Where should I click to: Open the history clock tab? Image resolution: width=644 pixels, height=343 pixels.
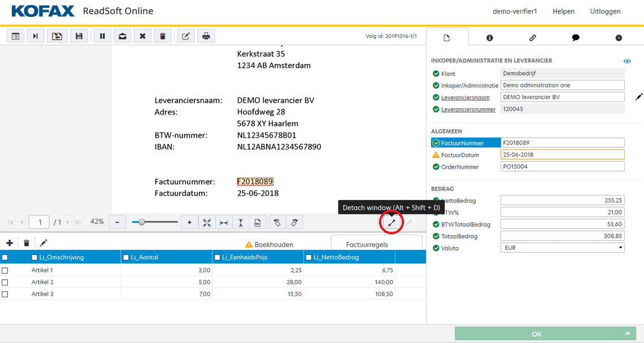(619, 38)
